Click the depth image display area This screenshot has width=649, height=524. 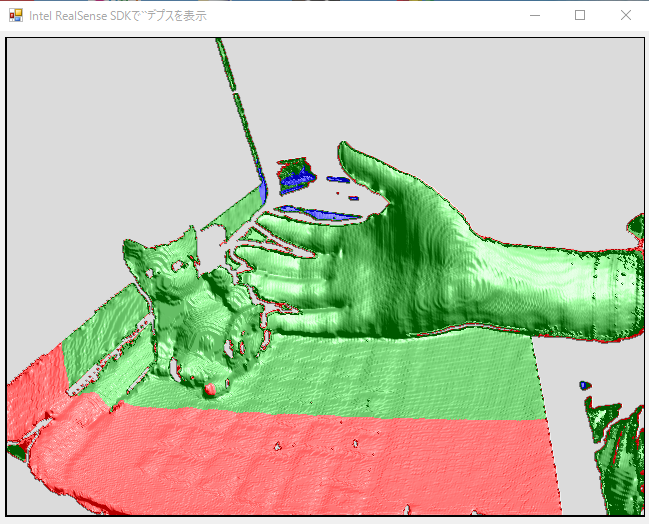[x=325, y=276]
